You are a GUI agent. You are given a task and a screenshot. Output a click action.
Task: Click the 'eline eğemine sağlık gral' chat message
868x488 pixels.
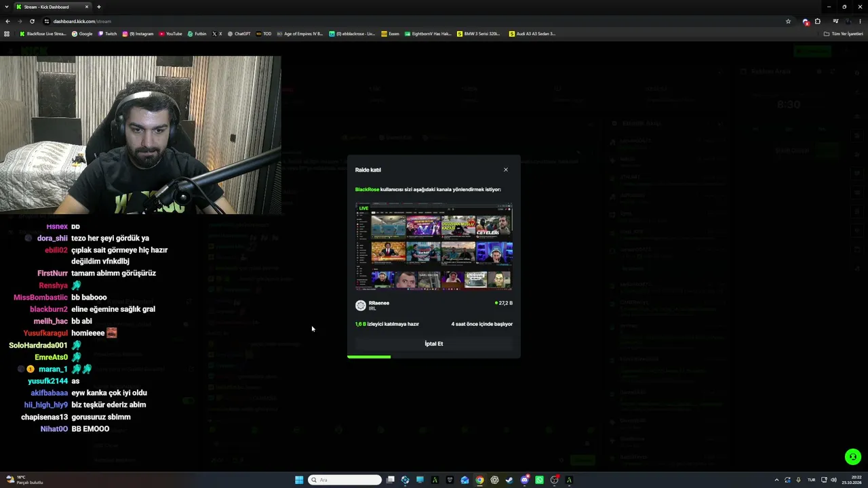point(113,309)
